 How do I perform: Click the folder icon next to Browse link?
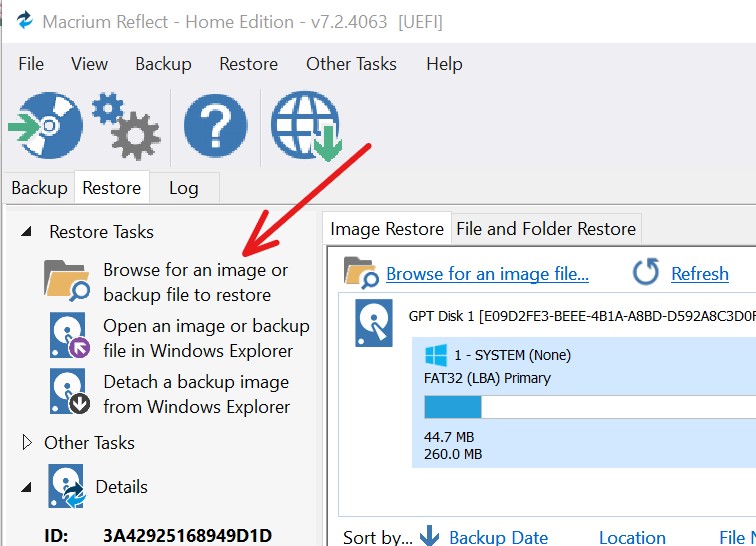pos(361,273)
